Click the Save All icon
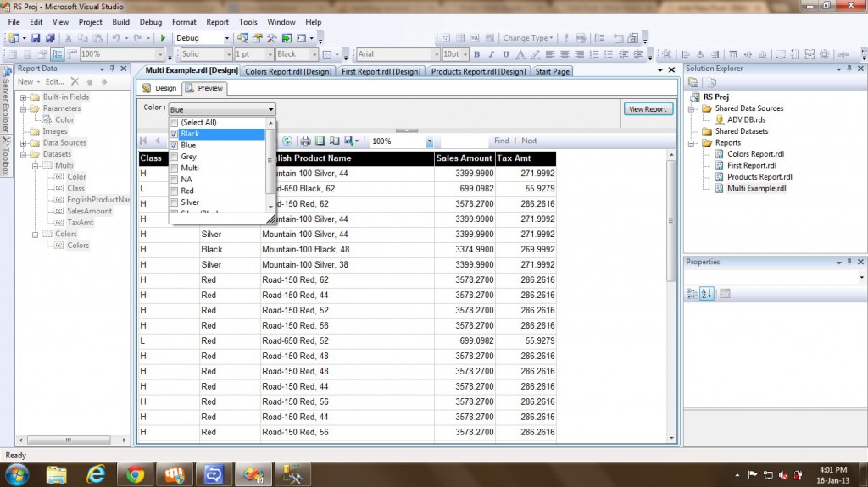Image resolution: width=868 pixels, height=487 pixels. click(x=50, y=38)
